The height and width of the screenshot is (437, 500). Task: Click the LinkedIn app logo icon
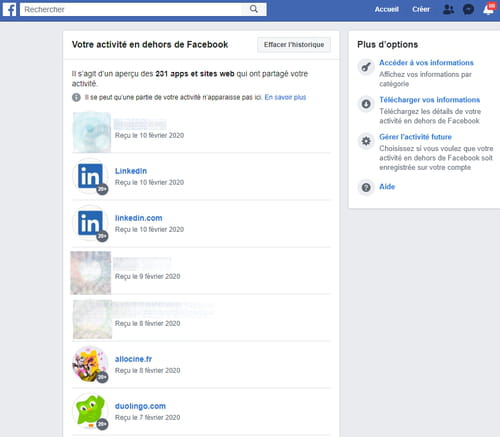[90, 176]
